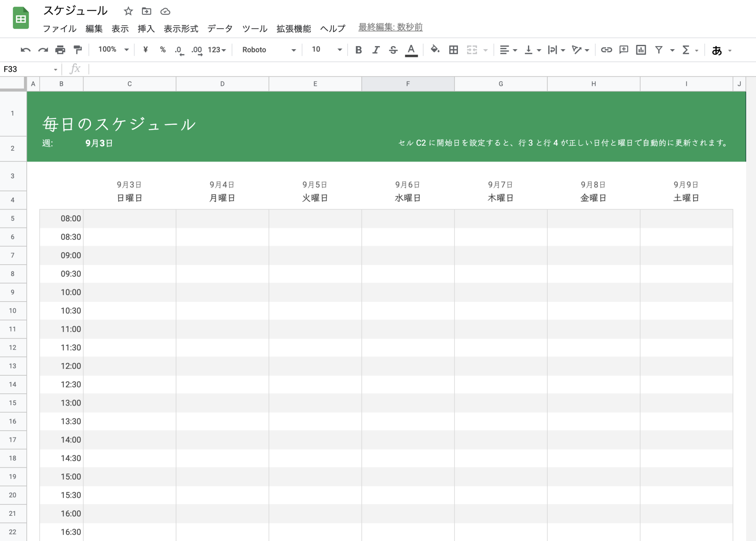Screen dimensions: 756x541
Task: Select the paint format roller icon
Action: pyautogui.click(x=78, y=50)
